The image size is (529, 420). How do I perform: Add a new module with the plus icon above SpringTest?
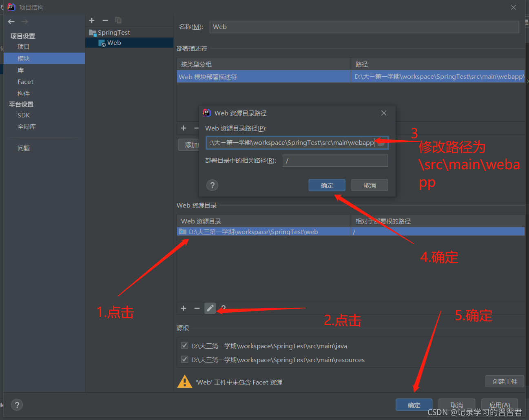(x=92, y=20)
